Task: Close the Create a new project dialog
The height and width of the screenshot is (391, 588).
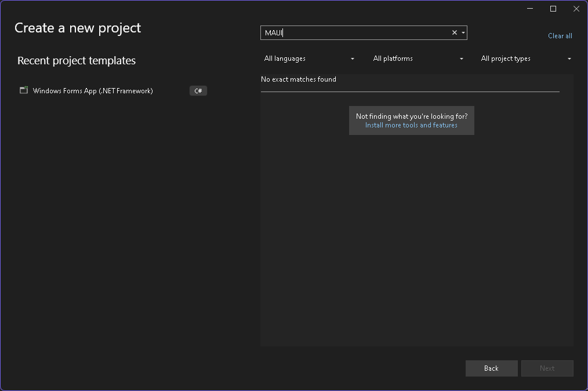Action: coord(576,9)
